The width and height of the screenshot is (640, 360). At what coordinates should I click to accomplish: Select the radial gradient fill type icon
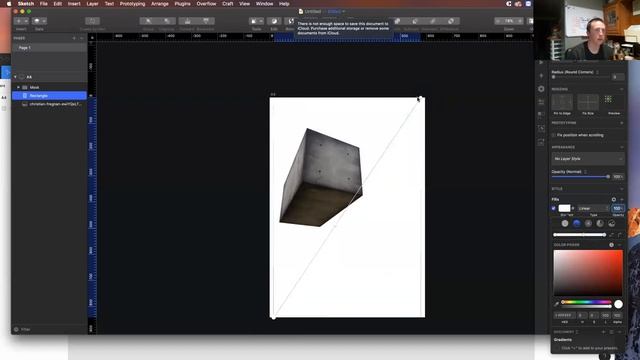pos(588,223)
